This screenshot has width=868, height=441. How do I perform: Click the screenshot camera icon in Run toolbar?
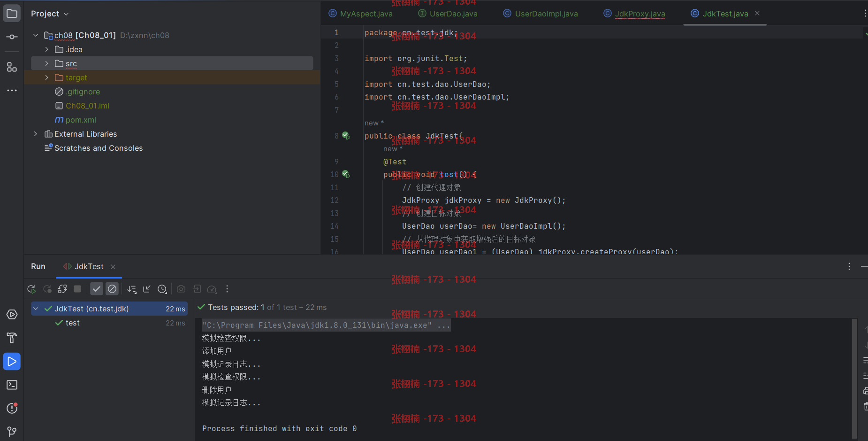point(181,289)
